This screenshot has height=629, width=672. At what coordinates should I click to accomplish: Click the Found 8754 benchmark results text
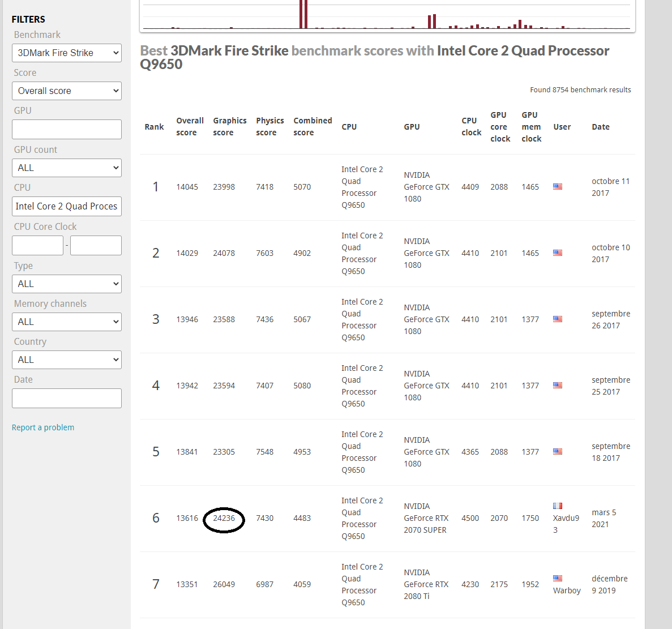tap(580, 90)
